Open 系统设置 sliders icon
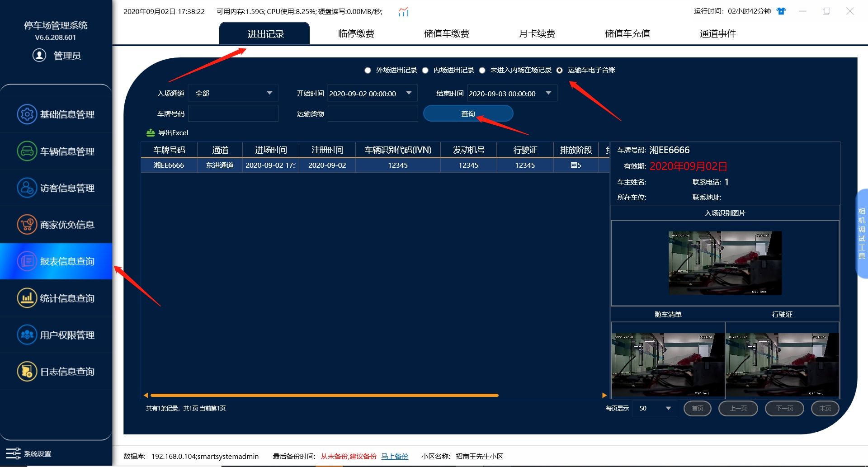 coord(13,453)
